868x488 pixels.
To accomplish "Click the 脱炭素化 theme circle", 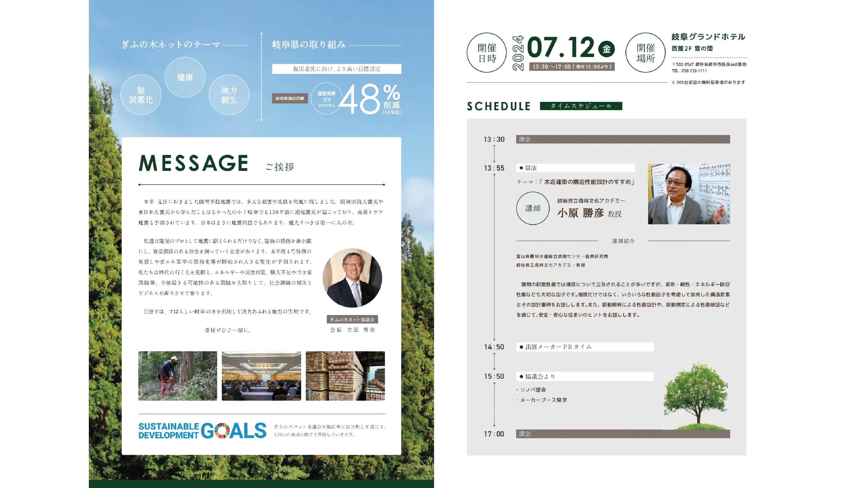I will [141, 95].
